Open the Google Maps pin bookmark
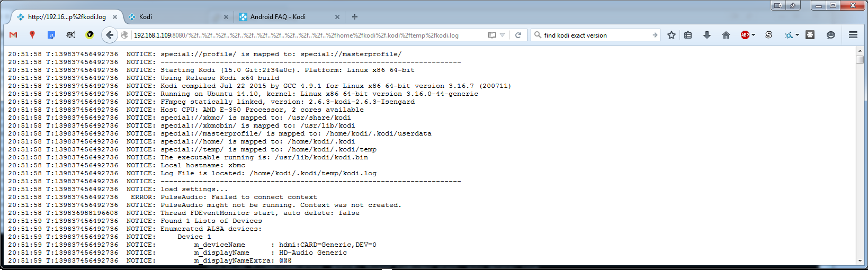868x270 pixels. tap(32, 35)
